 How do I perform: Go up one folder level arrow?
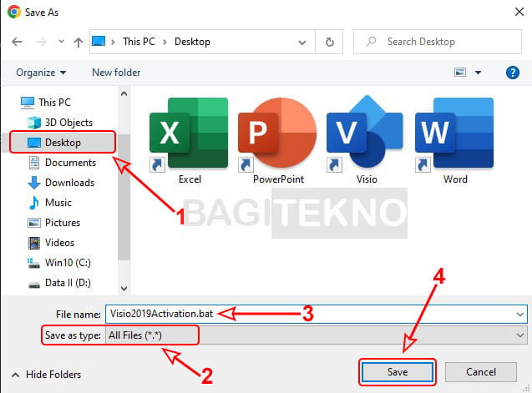point(79,42)
